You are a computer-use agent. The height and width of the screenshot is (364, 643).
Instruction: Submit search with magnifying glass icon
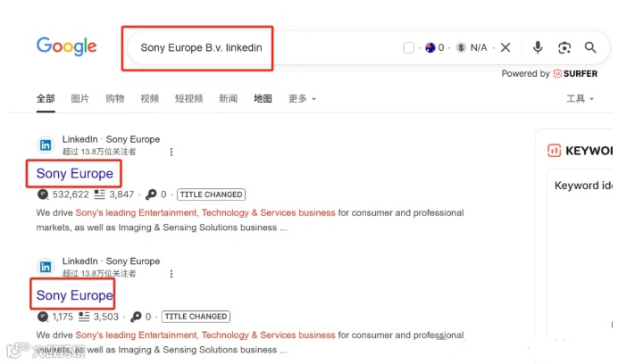coord(590,47)
